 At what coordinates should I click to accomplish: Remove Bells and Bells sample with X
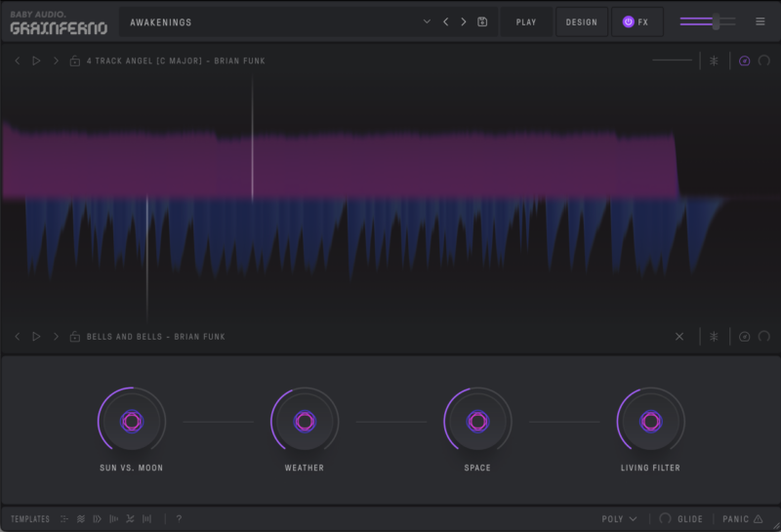coord(679,337)
